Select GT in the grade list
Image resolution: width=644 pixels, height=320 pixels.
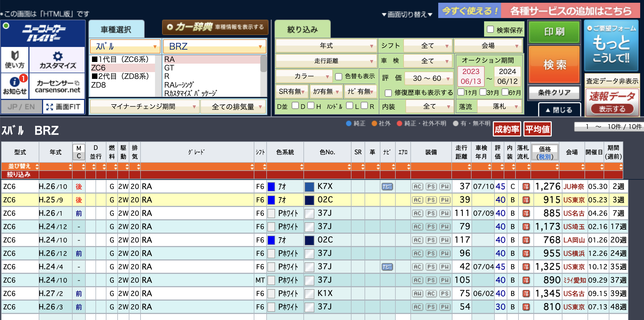(212, 68)
